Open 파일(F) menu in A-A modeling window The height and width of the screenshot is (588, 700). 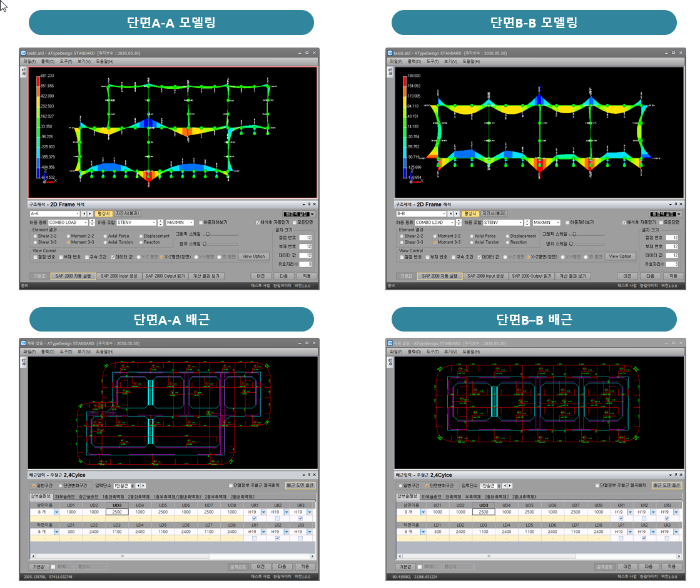click(x=29, y=61)
